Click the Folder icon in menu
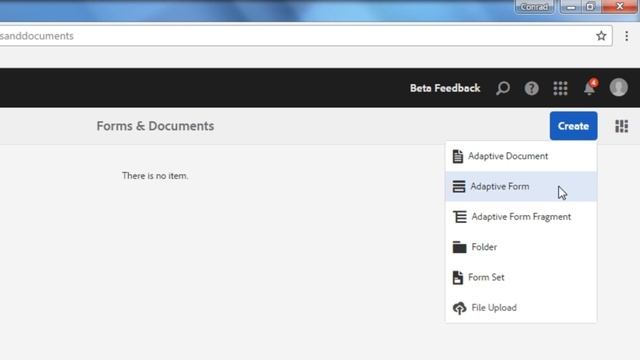Image resolution: width=640 pixels, height=360 pixels. (x=459, y=247)
